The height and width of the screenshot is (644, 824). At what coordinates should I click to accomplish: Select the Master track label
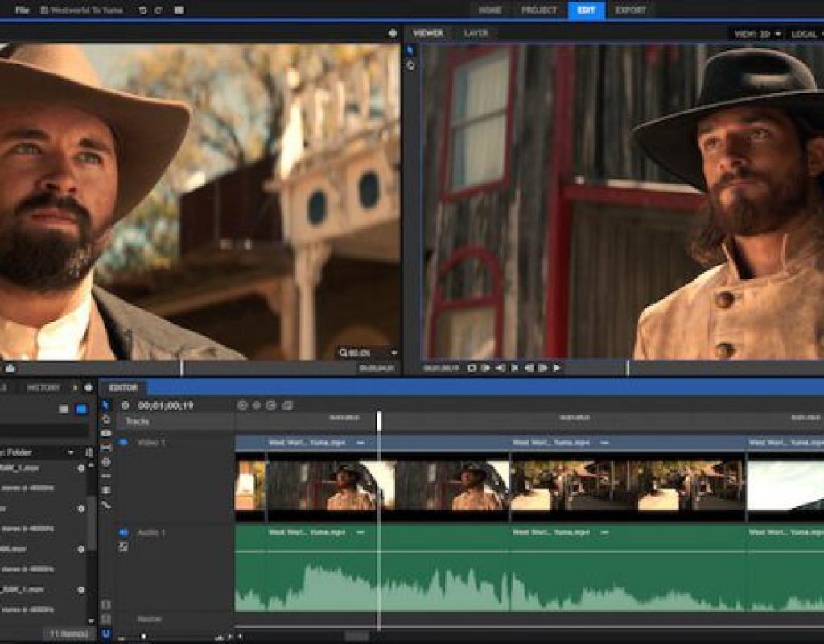coord(149,619)
